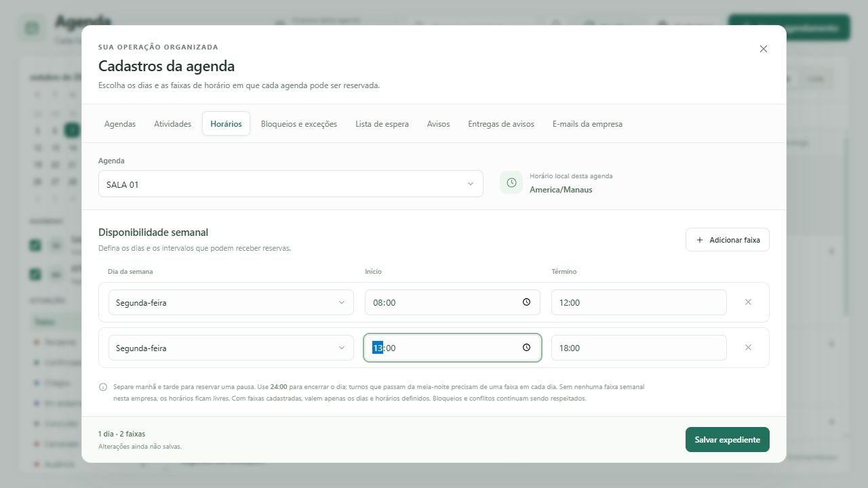Click the info icon beside the hint text
The image size is (868, 488).
coord(103,387)
